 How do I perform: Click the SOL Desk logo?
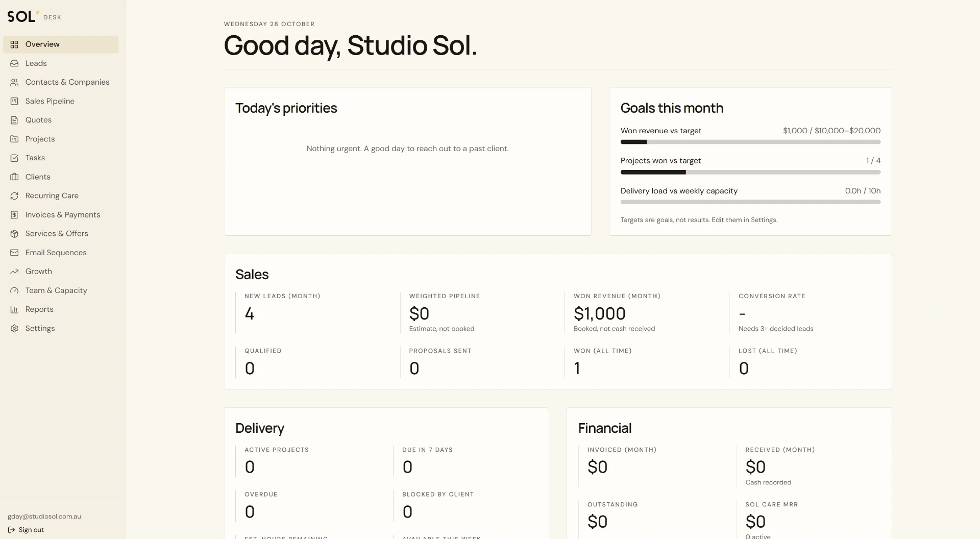coord(34,16)
